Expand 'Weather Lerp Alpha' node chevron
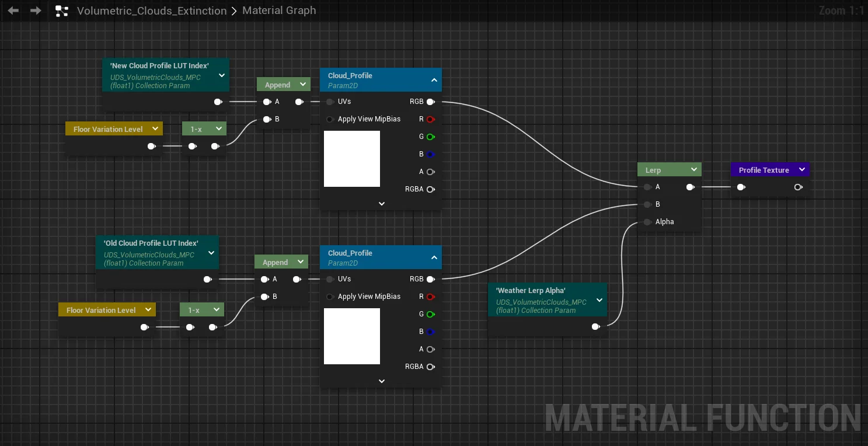The image size is (868, 446). click(599, 300)
